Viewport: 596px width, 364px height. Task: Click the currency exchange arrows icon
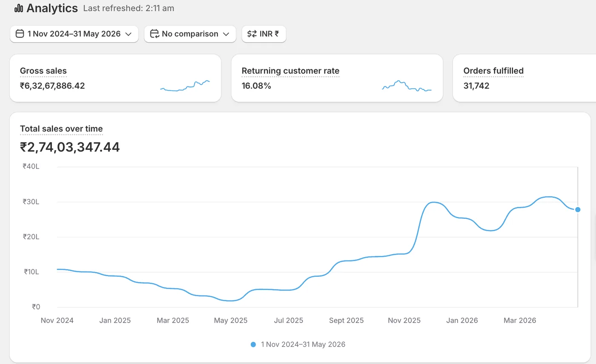252,34
